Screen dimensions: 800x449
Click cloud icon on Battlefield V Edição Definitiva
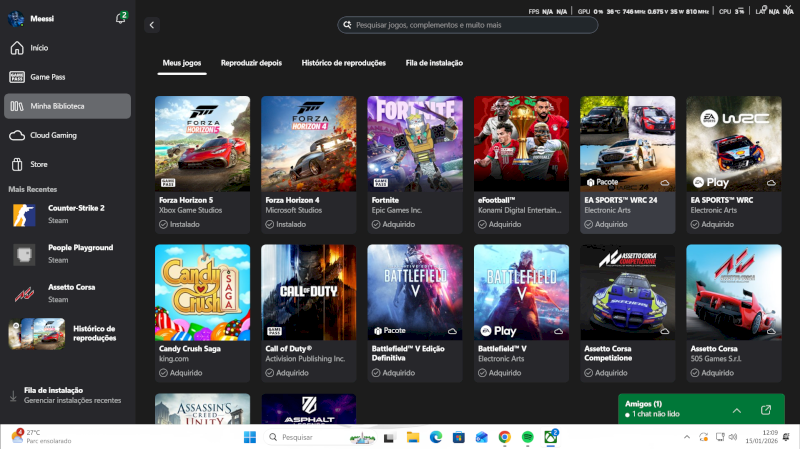pos(452,331)
